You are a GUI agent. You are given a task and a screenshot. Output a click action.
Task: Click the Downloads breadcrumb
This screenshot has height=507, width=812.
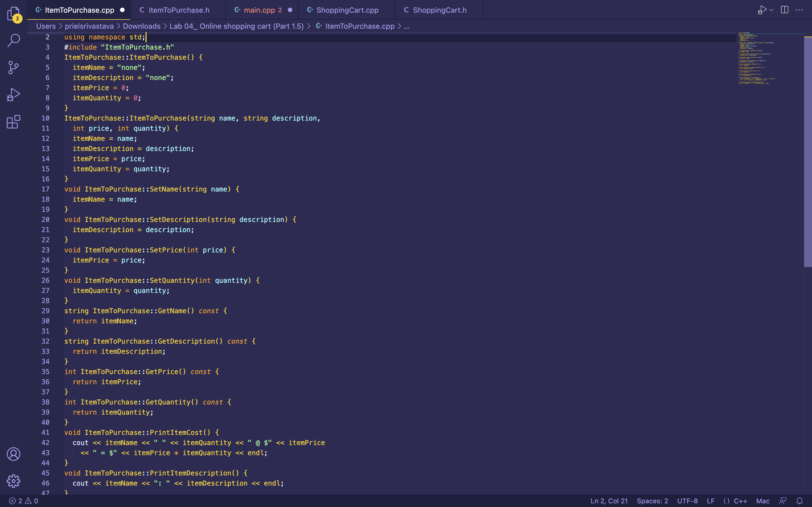(142, 26)
